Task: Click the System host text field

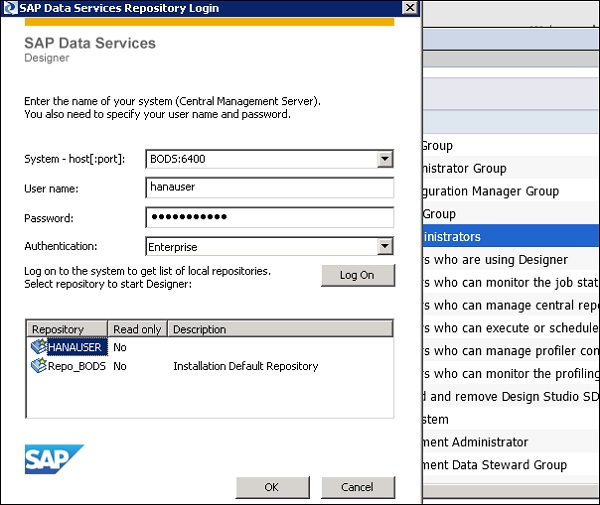Action: 260,159
